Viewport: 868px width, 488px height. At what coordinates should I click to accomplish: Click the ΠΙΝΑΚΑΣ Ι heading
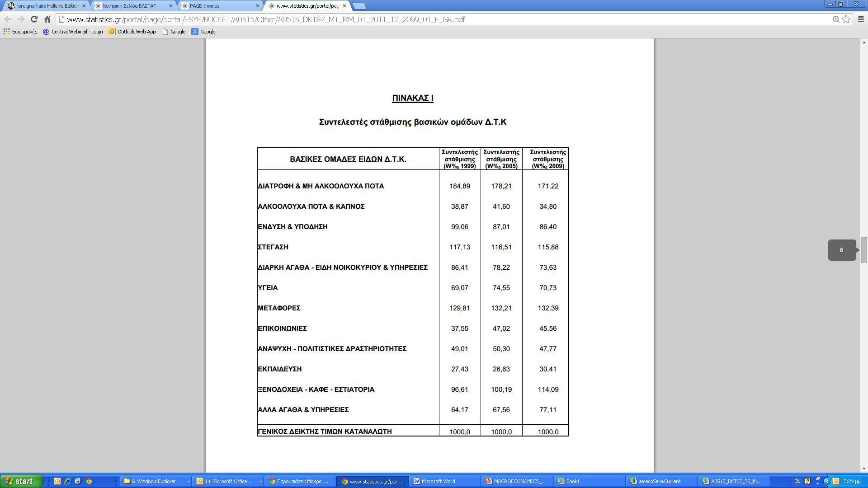click(x=413, y=98)
